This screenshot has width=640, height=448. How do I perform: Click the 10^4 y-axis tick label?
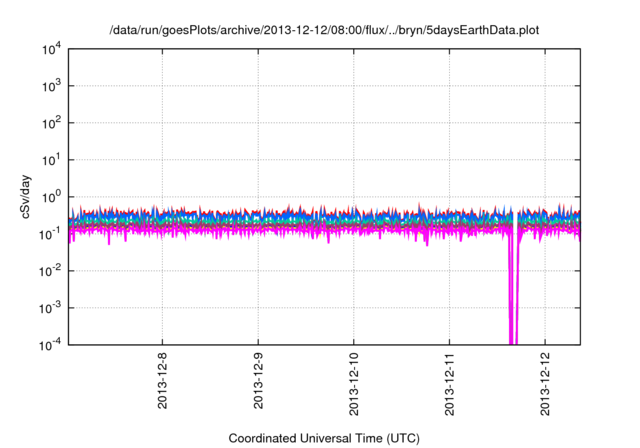pos(51,49)
